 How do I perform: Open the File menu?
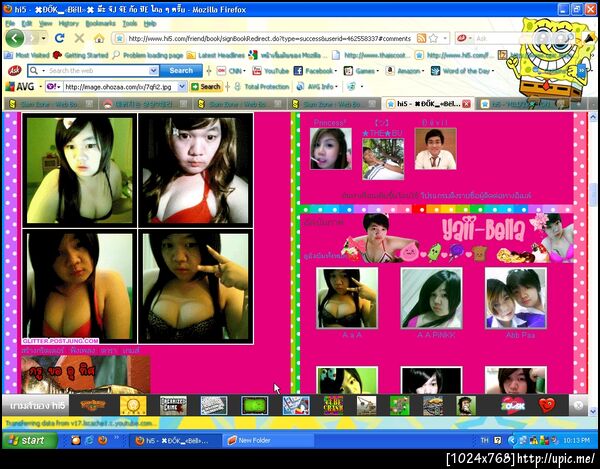coord(10,24)
